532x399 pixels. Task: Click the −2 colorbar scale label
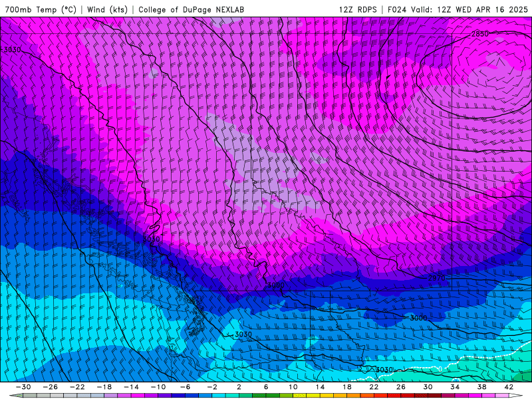[212, 387]
